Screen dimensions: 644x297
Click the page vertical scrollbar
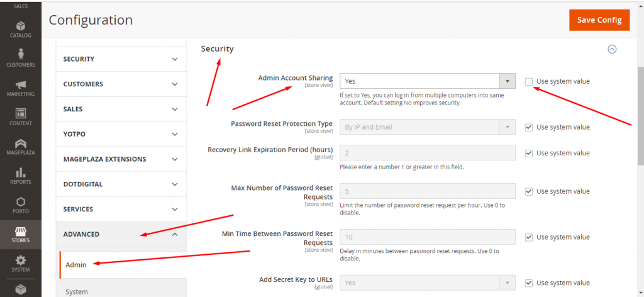[x=640, y=113]
